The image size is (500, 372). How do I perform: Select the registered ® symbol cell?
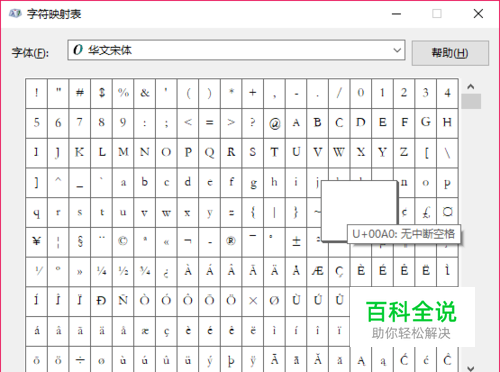[231, 242]
